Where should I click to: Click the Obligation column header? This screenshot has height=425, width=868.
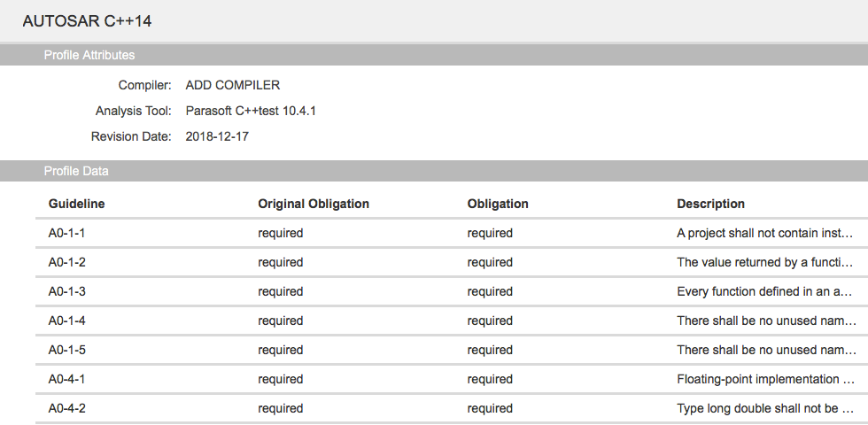point(498,204)
